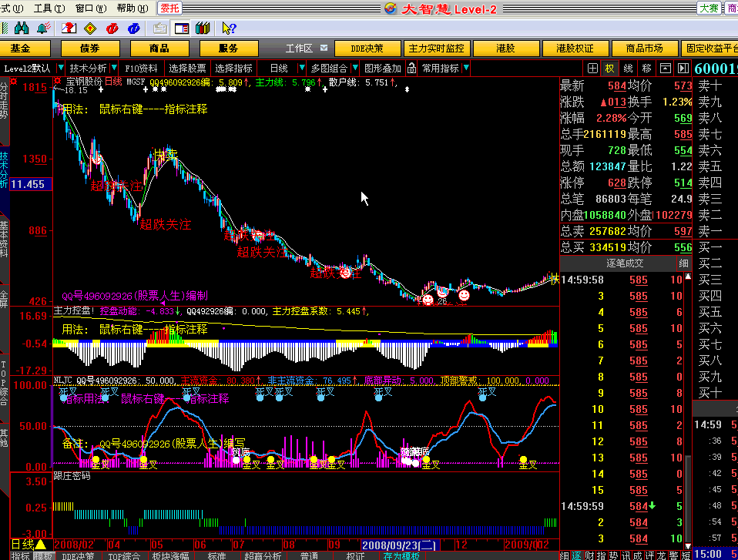This screenshot has height=560, width=738.
Task: Expand the 技术分析 dropdown arrow
Action: point(114,69)
